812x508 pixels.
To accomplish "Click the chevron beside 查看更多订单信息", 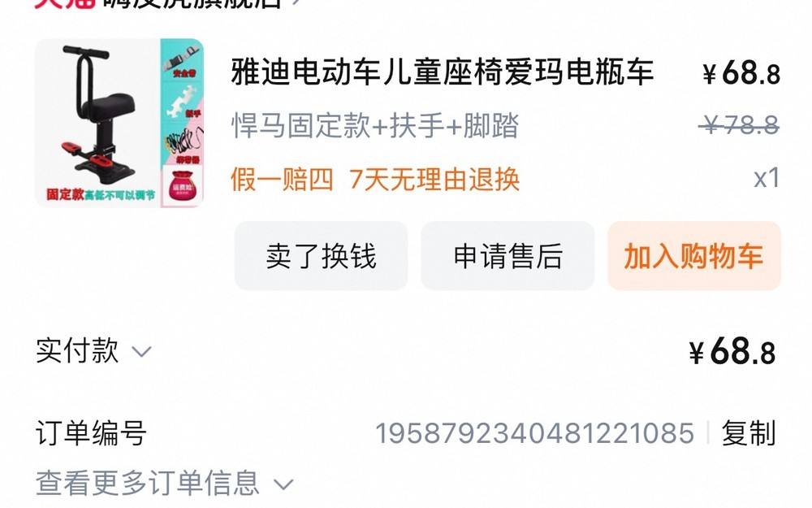I will click(x=283, y=484).
